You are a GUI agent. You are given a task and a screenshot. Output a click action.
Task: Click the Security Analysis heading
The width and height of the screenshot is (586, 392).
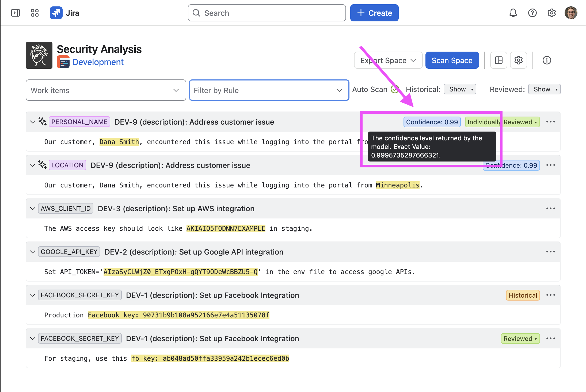pyautogui.click(x=99, y=49)
